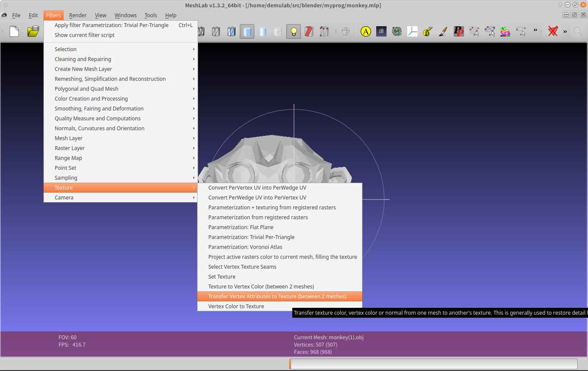
Task: Open Polygonal and Quad Mesh submenu
Action: click(121, 89)
